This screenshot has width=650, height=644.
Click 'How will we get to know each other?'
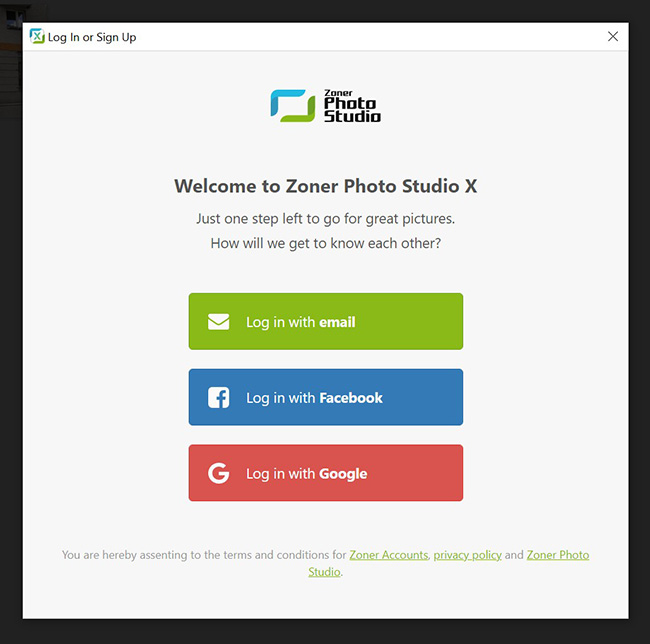point(325,243)
